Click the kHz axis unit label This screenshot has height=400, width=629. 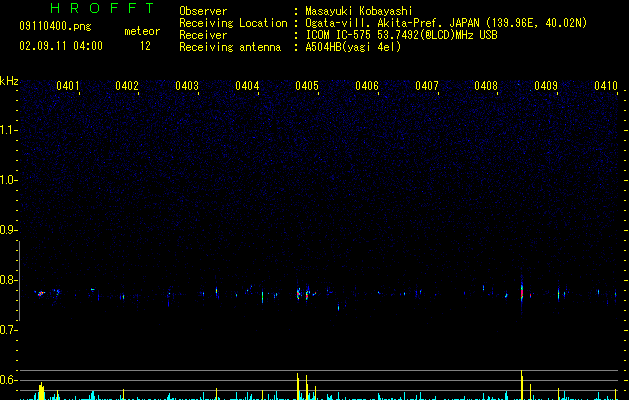pyautogui.click(x=9, y=81)
